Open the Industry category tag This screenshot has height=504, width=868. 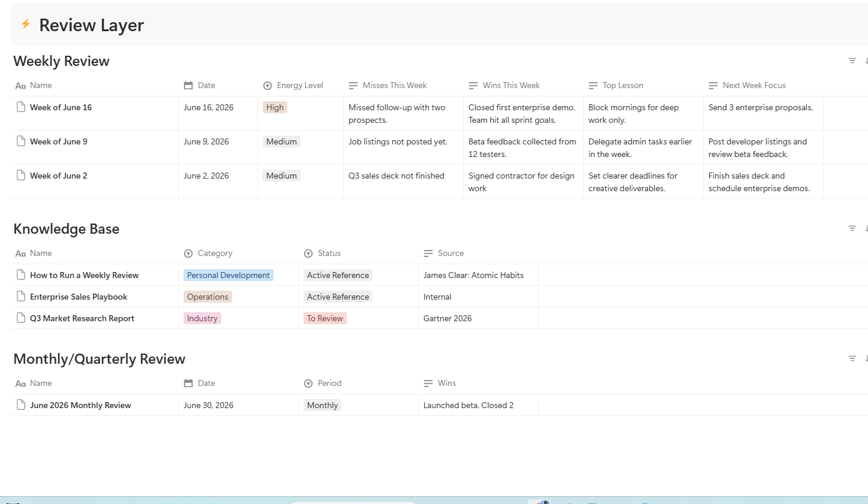202,318
